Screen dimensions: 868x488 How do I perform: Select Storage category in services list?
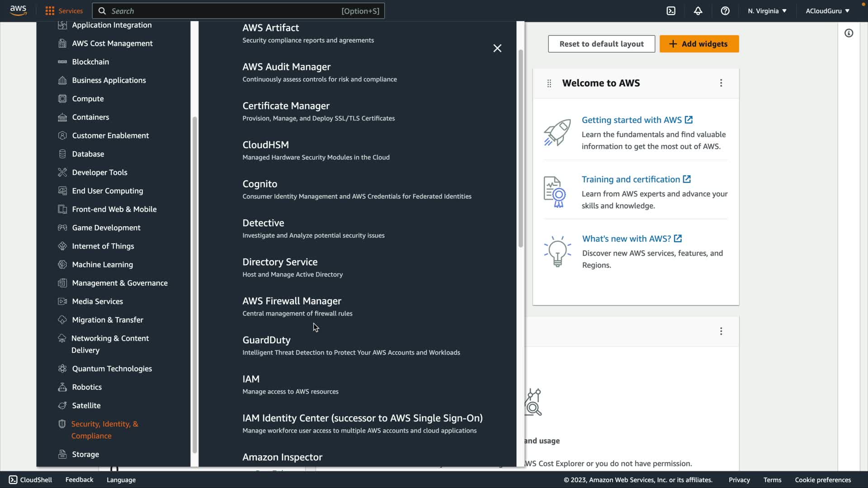point(85,454)
